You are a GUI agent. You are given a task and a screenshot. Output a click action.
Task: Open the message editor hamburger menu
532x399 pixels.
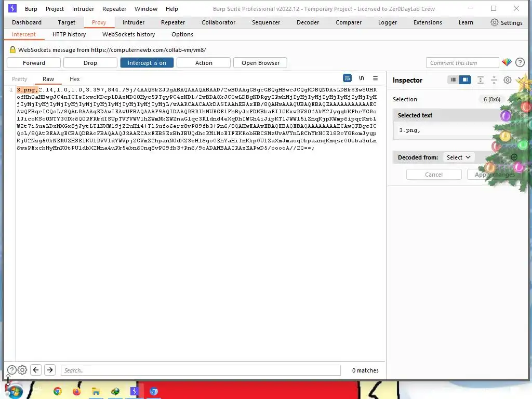click(x=375, y=78)
